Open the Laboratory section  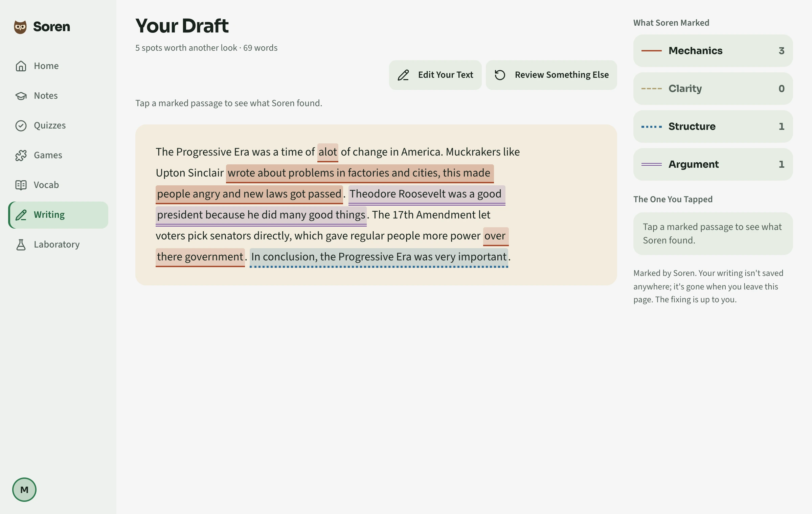point(58,244)
